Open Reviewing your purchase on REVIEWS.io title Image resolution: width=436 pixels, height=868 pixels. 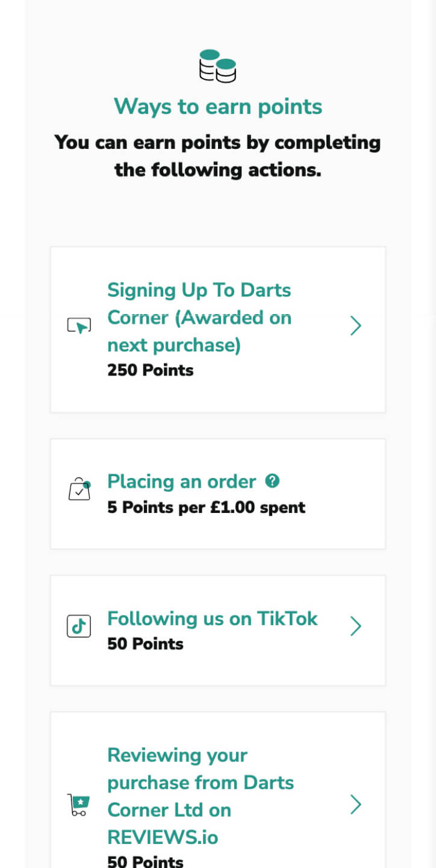point(201,796)
